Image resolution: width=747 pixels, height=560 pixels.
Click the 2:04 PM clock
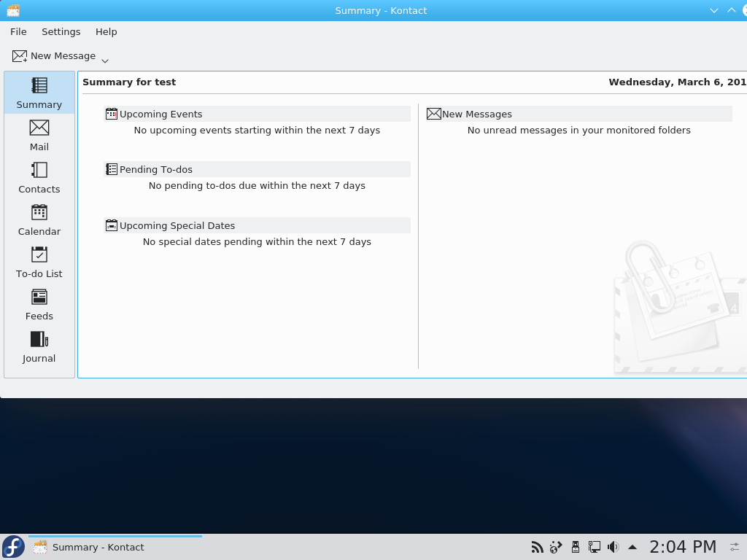click(683, 547)
